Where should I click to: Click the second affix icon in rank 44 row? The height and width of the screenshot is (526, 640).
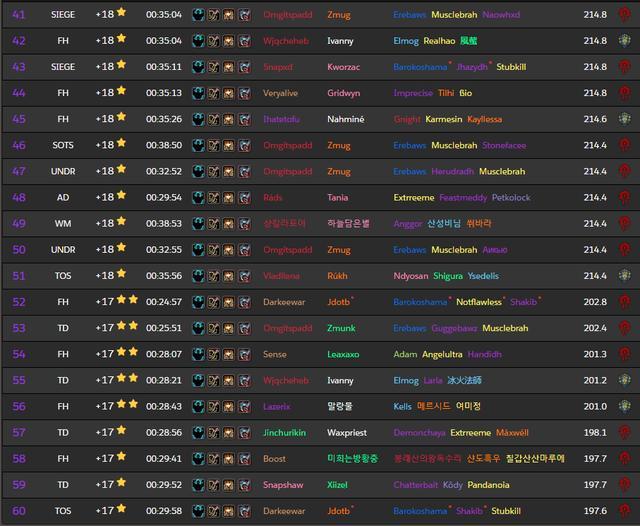click(213, 93)
